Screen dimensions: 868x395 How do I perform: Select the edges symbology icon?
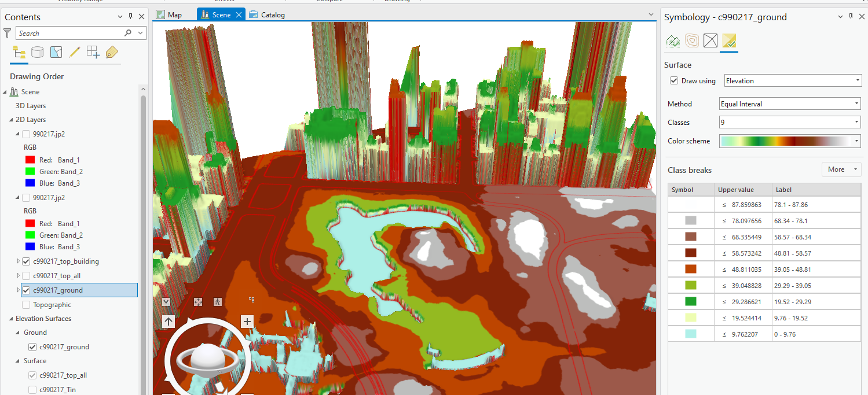click(x=710, y=41)
